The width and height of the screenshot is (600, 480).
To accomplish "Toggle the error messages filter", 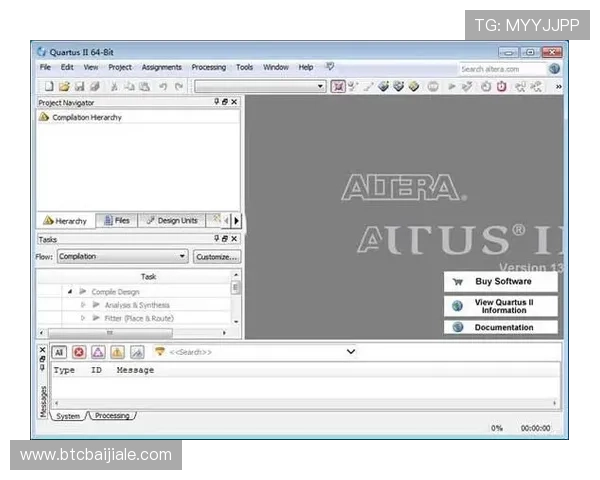I will pos(79,352).
